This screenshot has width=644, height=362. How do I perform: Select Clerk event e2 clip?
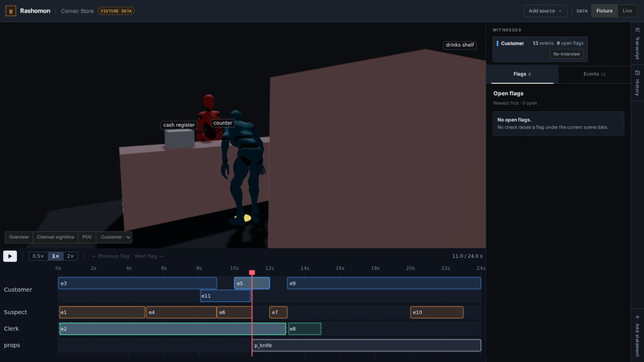[x=173, y=328]
